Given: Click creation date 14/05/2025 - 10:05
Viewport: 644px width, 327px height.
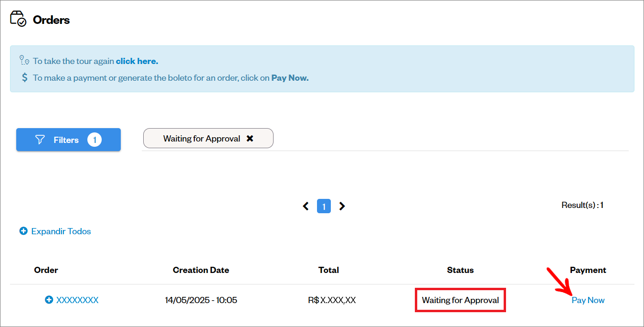Looking at the screenshot, I should [201, 300].
